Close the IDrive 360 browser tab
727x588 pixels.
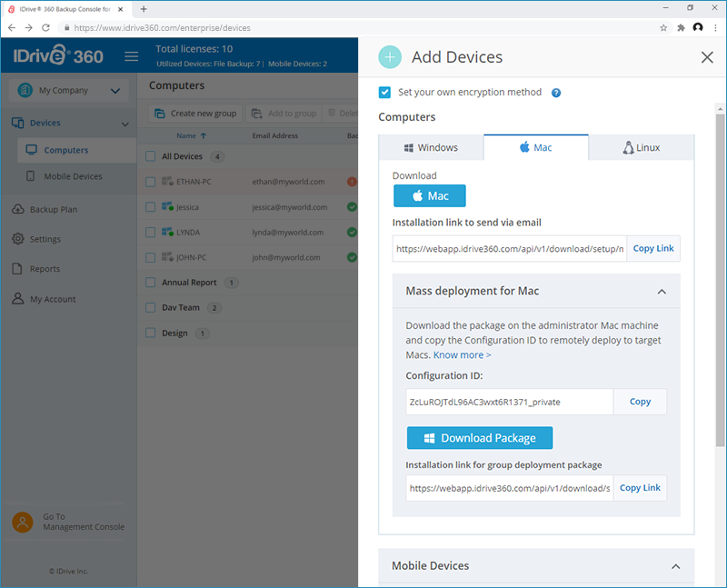[x=121, y=9]
